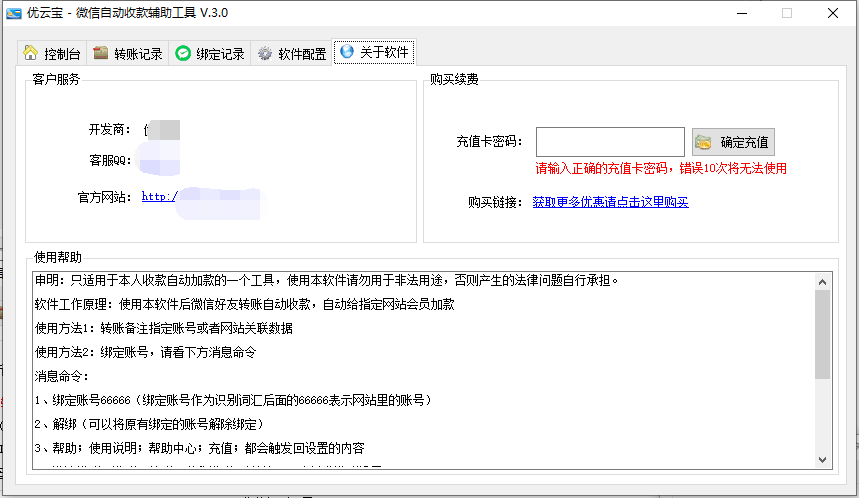Click the folder icon on 确定充值 button

coord(703,142)
